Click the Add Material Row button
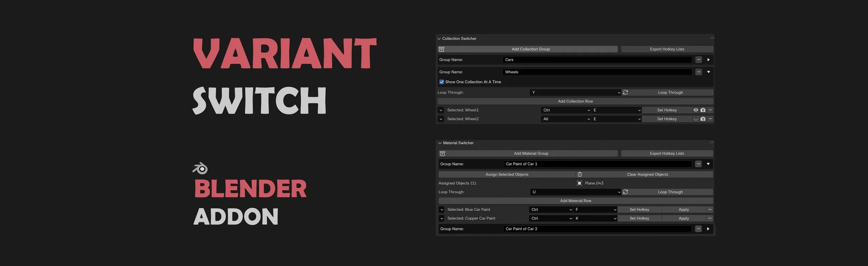The width and height of the screenshot is (868, 266). (576, 201)
